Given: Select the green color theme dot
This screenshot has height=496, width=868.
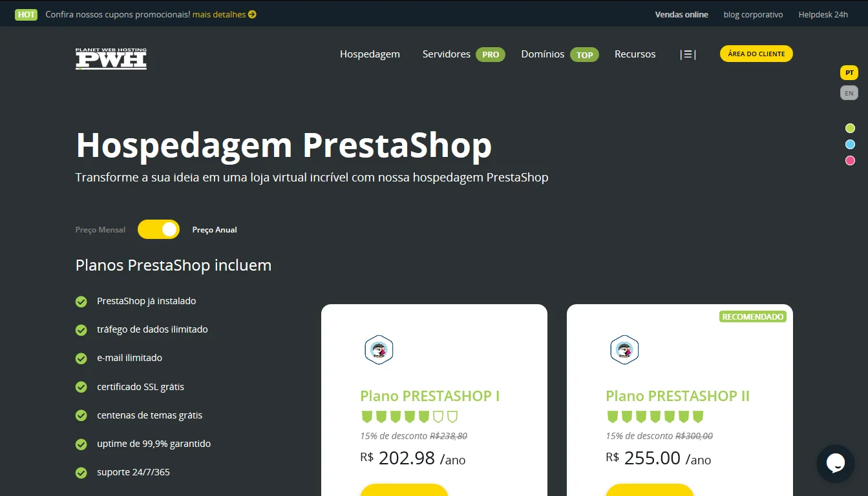Looking at the screenshot, I should click(850, 129).
